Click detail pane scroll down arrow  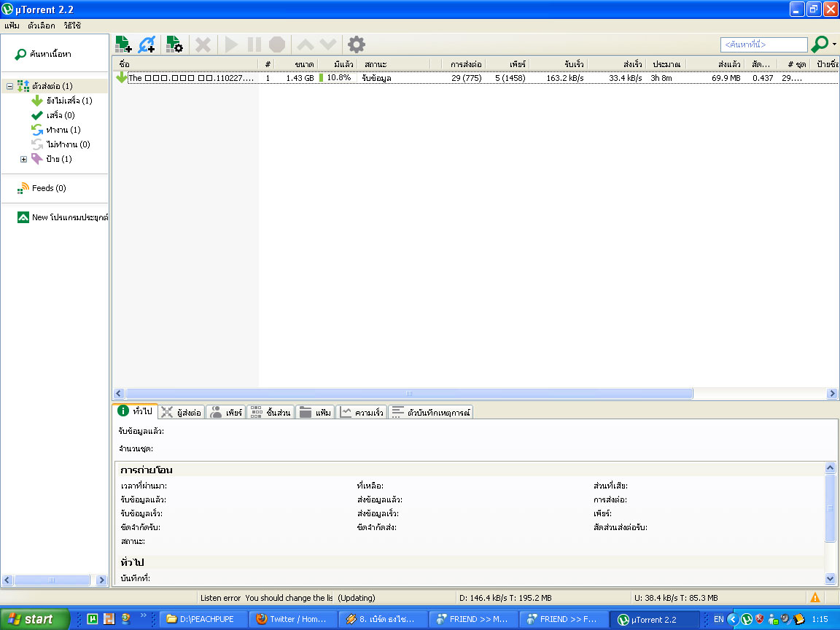pyautogui.click(x=830, y=578)
